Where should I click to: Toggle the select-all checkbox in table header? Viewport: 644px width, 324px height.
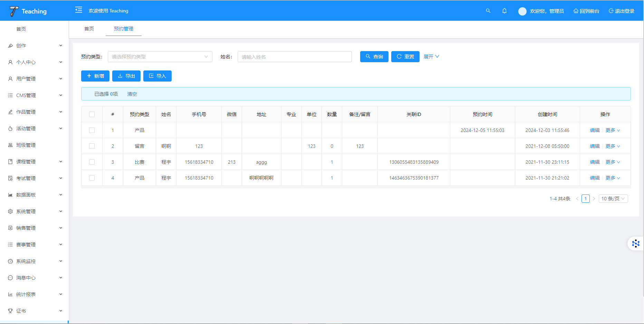92,114
